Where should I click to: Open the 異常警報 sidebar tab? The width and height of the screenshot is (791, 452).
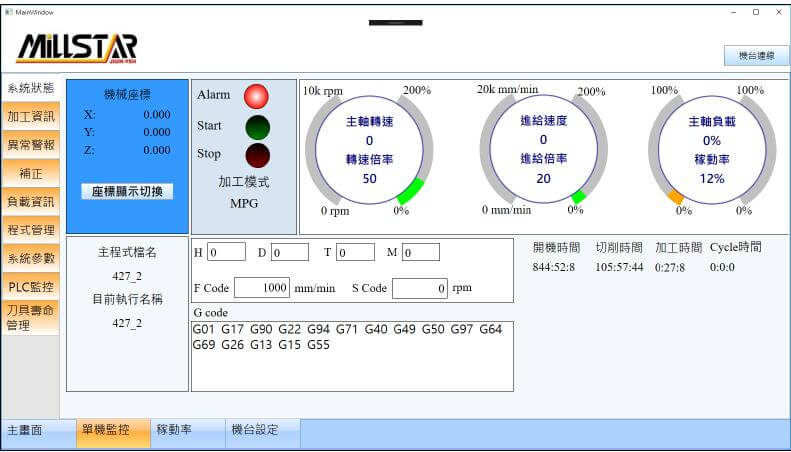[x=31, y=145]
